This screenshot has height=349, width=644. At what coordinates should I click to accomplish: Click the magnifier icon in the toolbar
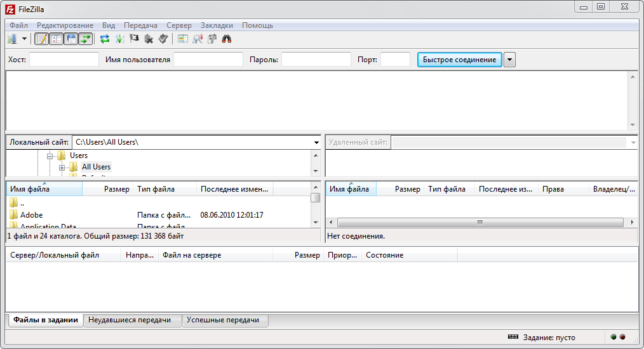pos(198,39)
